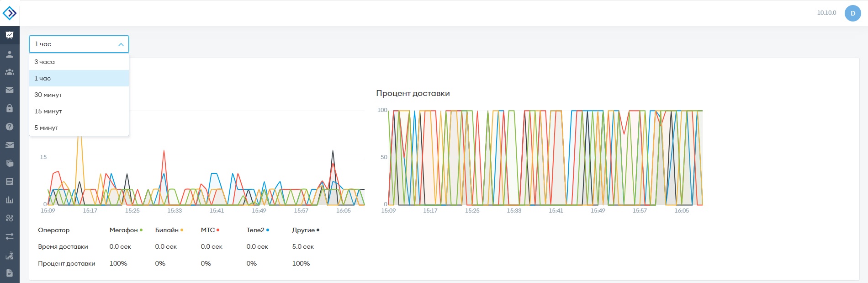Open the user avatar D menu
Viewport: 868px width, 283px height.
pos(852,13)
